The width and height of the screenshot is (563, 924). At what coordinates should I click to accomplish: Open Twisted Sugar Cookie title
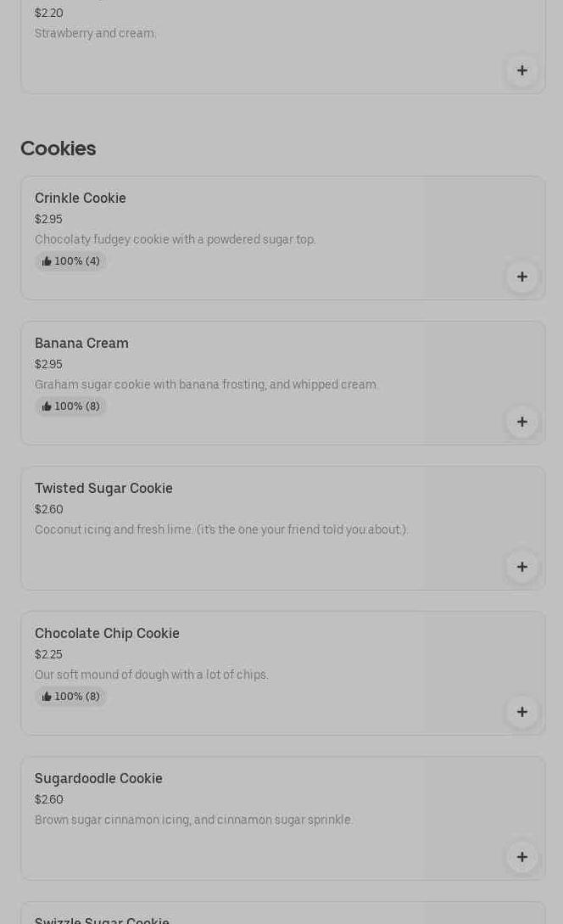(103, 489)
